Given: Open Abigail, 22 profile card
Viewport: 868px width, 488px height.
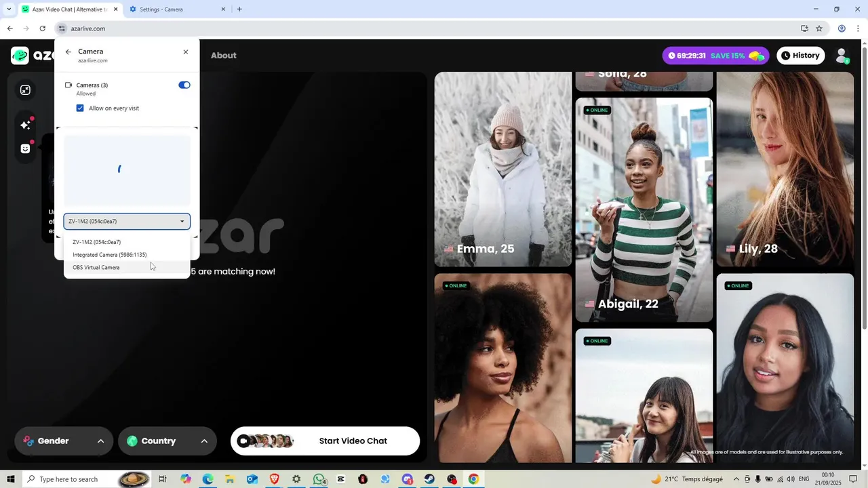Looking at the screenshot, I should tap(644, 209).
